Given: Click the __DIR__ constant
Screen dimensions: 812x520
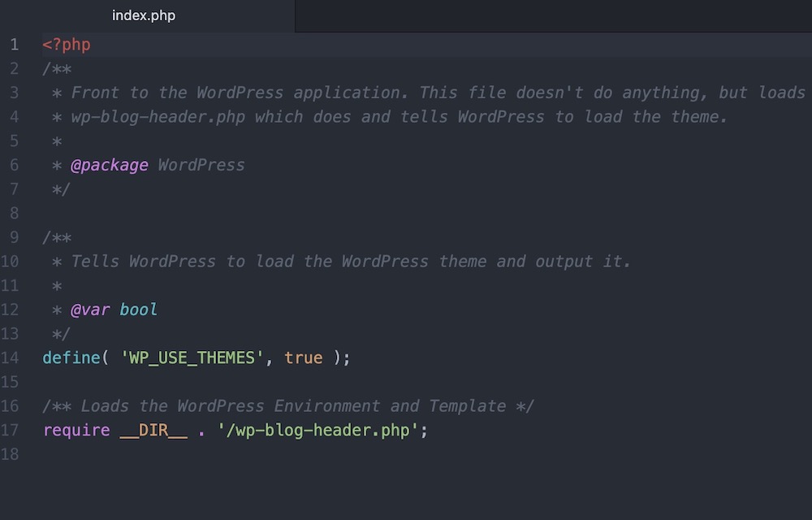Looking at the screenshot, I should coord(153,431).
